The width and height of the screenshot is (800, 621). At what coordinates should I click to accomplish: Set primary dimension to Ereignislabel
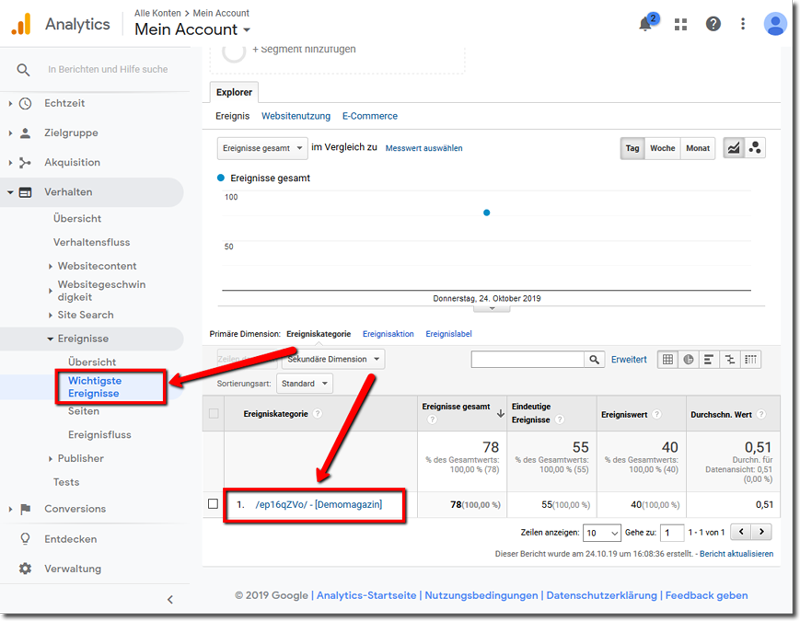448,334
